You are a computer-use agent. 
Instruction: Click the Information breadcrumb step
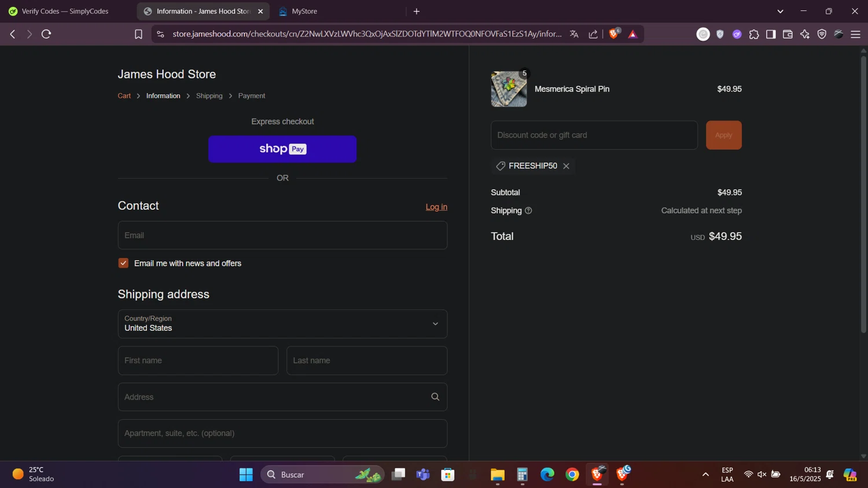(x=163, y=95)
